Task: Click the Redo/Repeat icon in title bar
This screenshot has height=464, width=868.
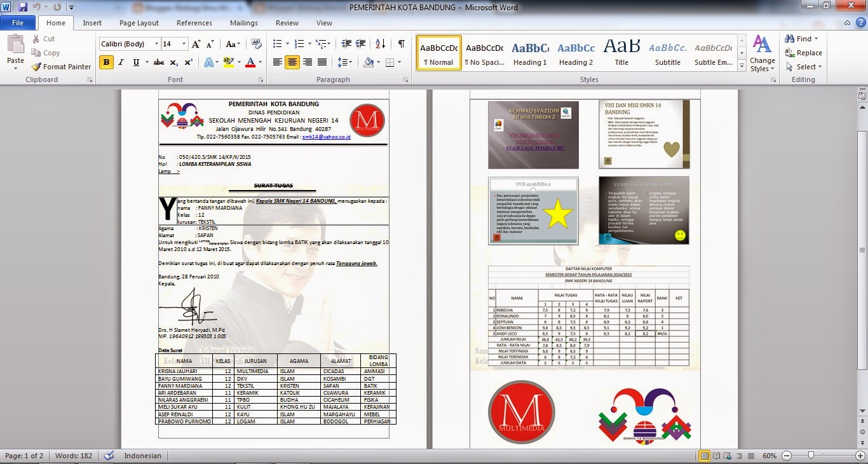Action: (x=57, y=7)
